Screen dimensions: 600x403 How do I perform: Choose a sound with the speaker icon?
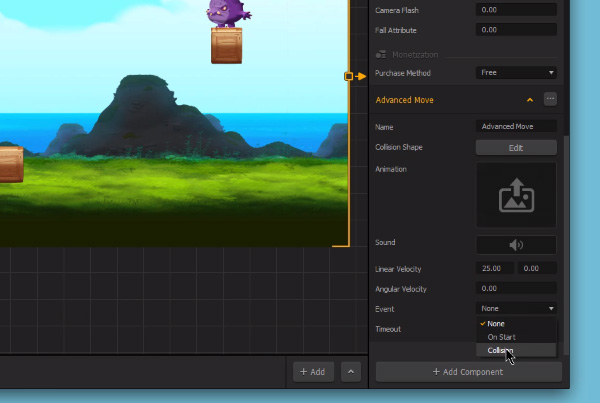click(516, 245)
